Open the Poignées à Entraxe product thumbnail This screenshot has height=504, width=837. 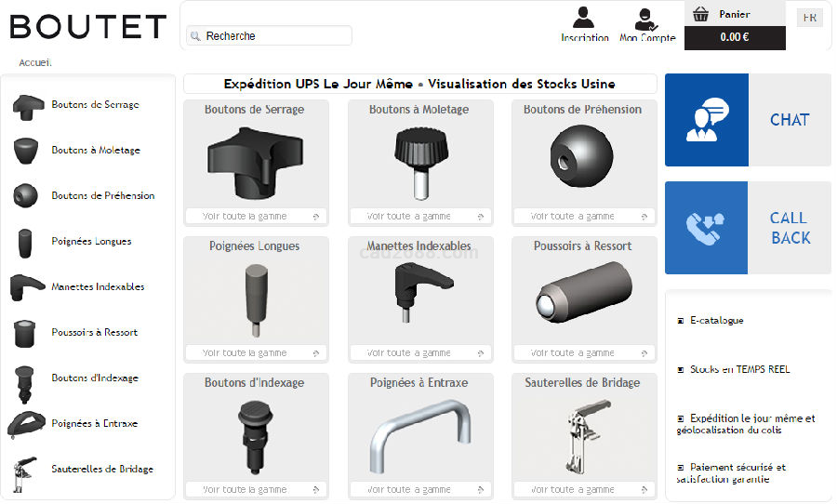tap(420, 434)
